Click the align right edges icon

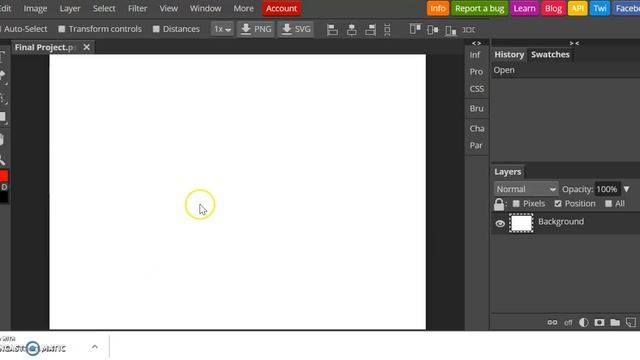[370, 30]
